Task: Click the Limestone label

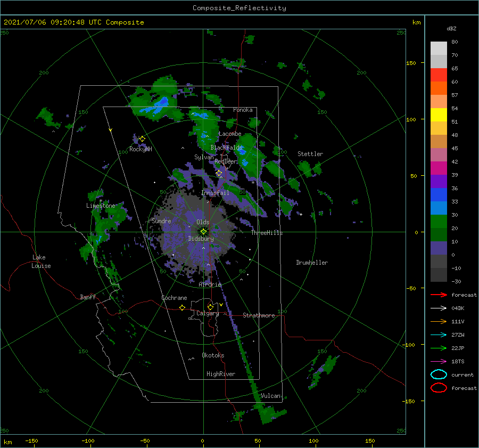Action: coord(101,206)
